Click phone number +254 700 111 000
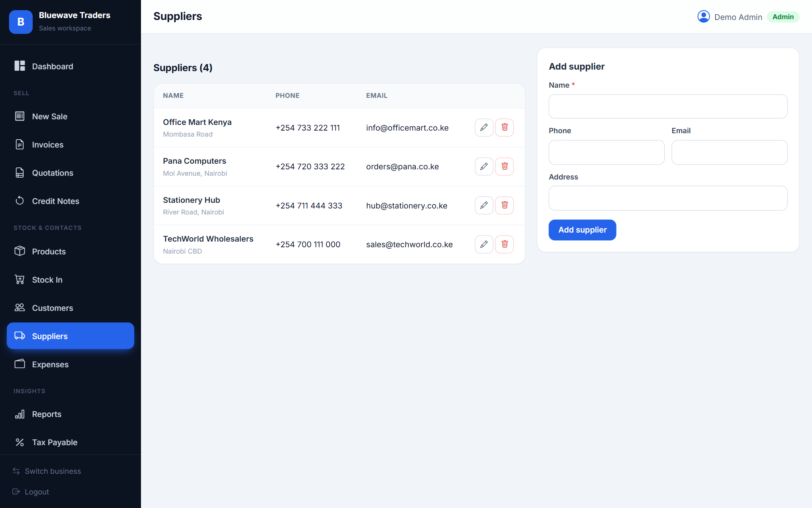The image size is (812, 508). [308, 245]
